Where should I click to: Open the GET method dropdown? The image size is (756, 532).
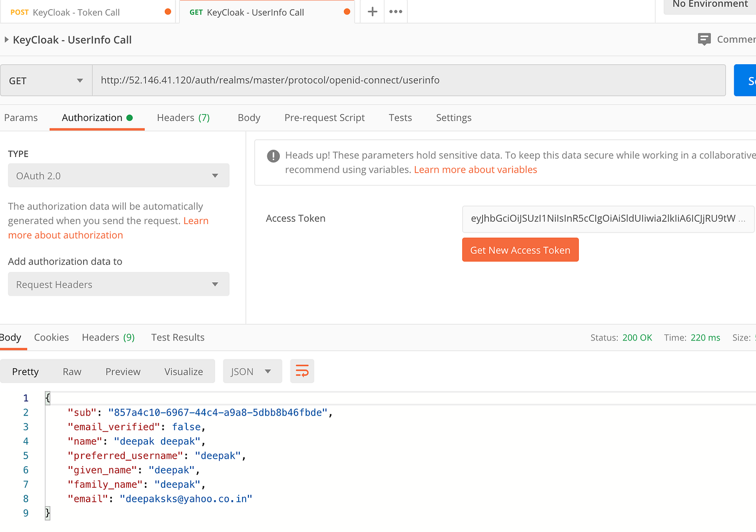pyautogui.click(x=45, y=80)
